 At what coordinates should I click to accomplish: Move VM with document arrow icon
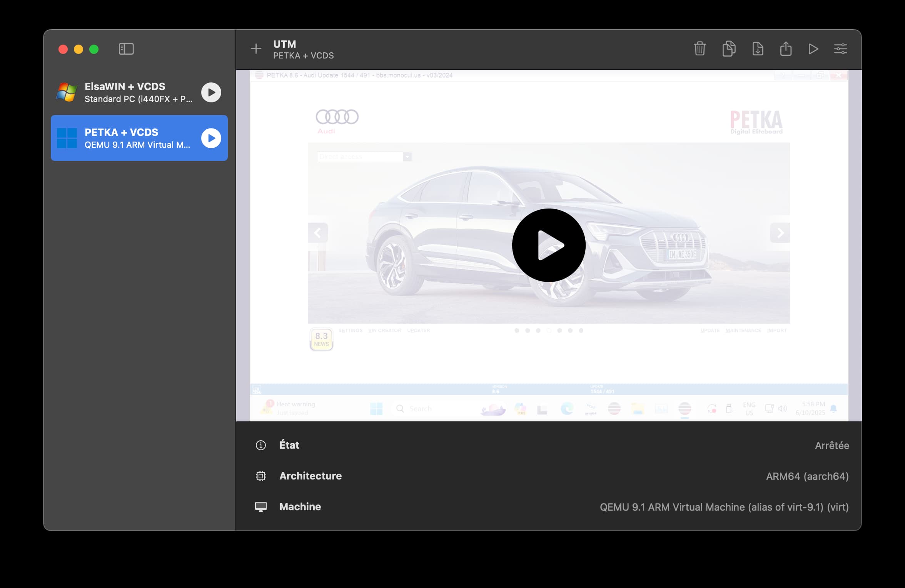click(758, 49)
